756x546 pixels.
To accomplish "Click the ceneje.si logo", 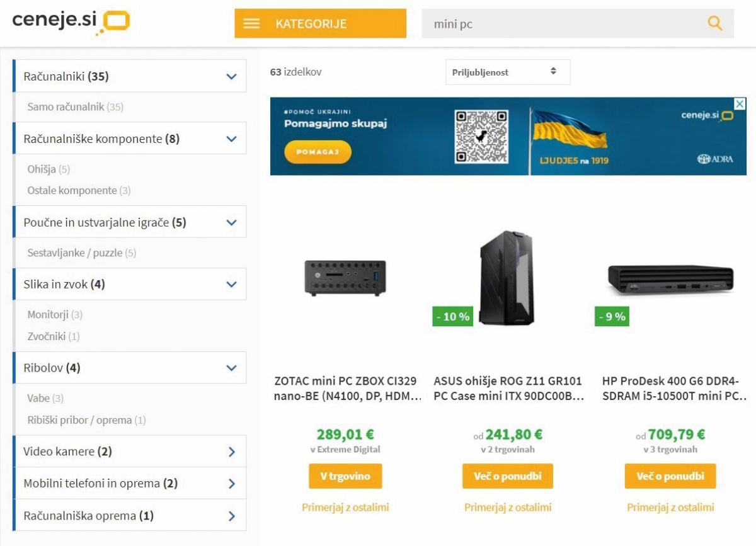I will pyautogui.click(x=71, y=21).
